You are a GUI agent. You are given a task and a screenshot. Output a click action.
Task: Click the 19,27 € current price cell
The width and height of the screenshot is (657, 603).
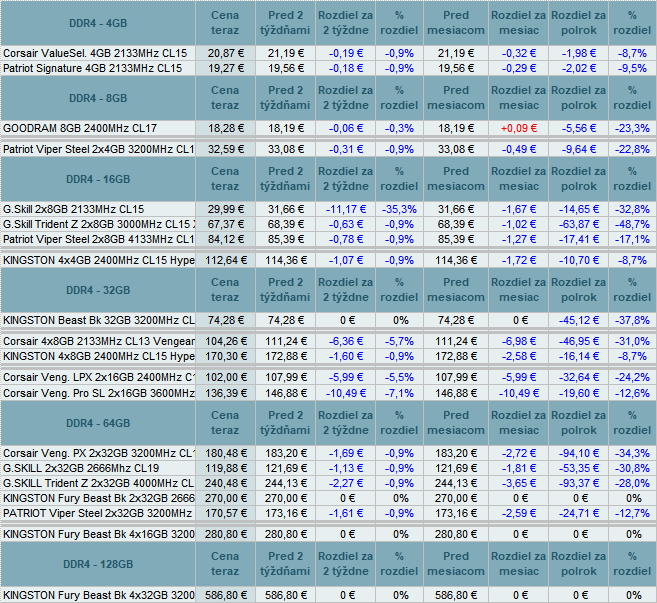click(225, 68)
